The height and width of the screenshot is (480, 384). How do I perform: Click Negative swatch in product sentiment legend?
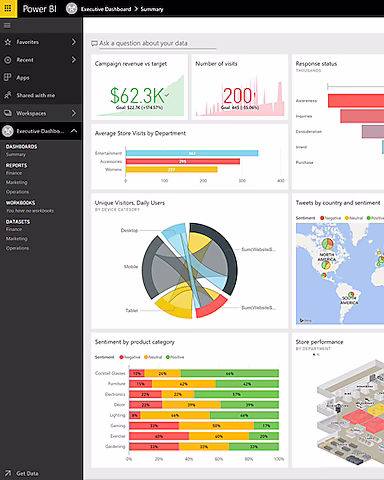click(121, 357)
